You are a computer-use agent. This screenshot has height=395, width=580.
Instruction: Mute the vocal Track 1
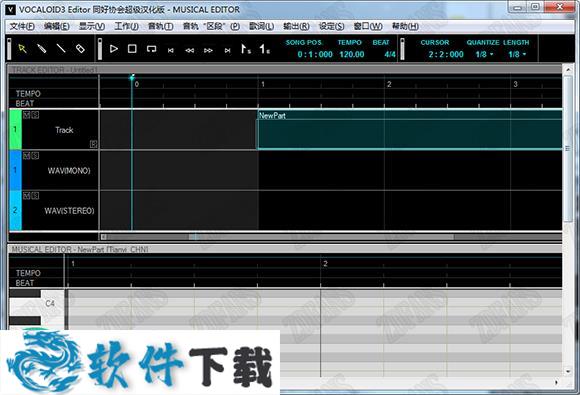26,115
